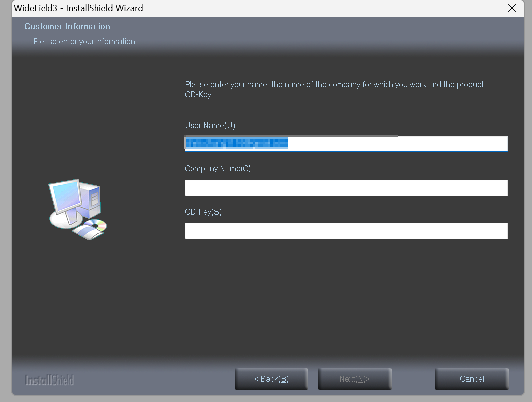Click the InstallShield logo
Image resolution: width=532 pixels, height=402 pixels.
(x=49, y=380)
